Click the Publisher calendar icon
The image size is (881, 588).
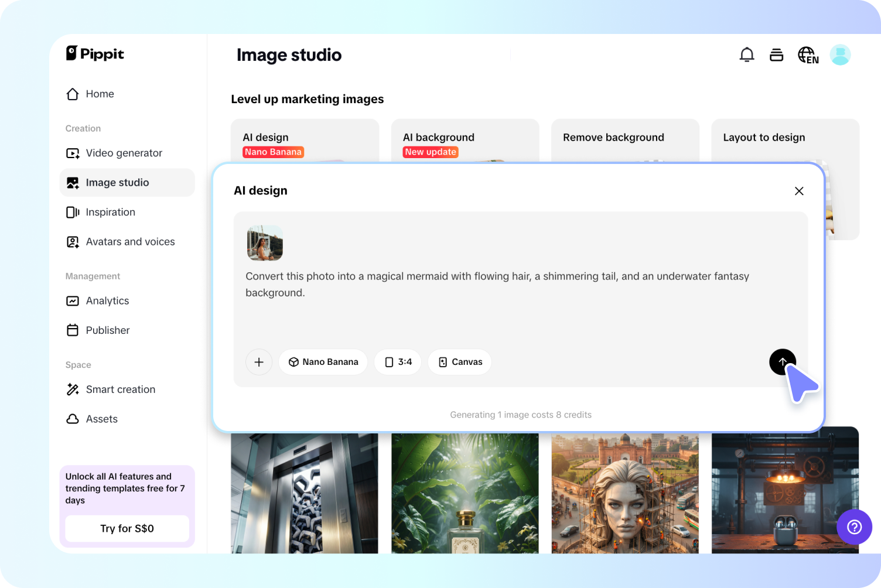click(x=73, y=330)
